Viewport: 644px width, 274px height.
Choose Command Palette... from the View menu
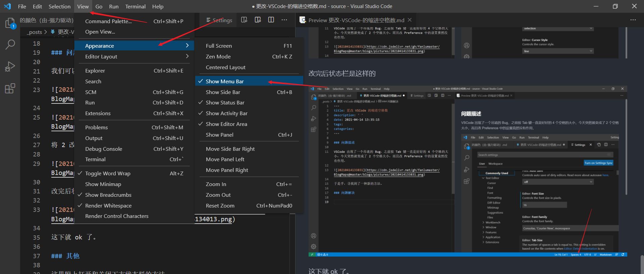134,21
